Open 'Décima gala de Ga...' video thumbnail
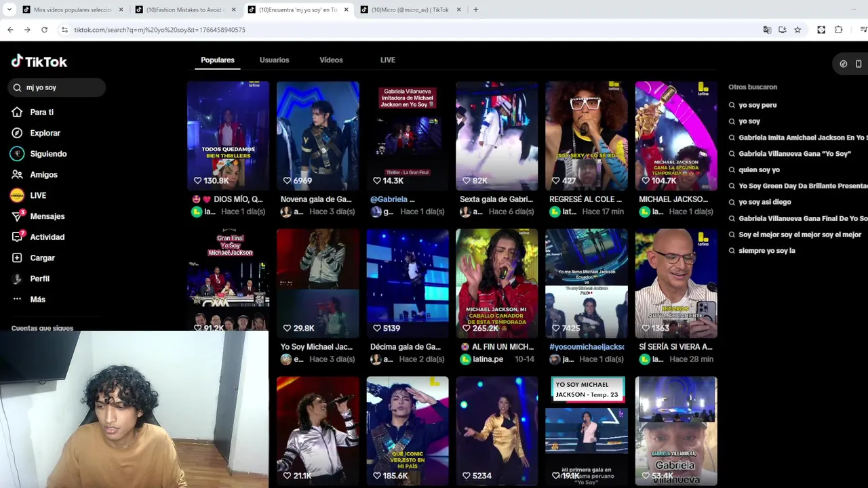The height and width of the screenshot is (488, 868). (407, 283)
